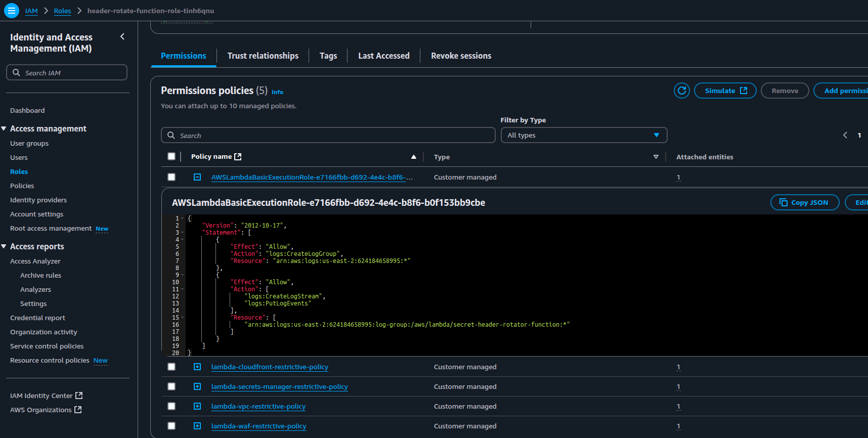Select all policies checkbox in header

pyautogui.click(x=171, y=156)
